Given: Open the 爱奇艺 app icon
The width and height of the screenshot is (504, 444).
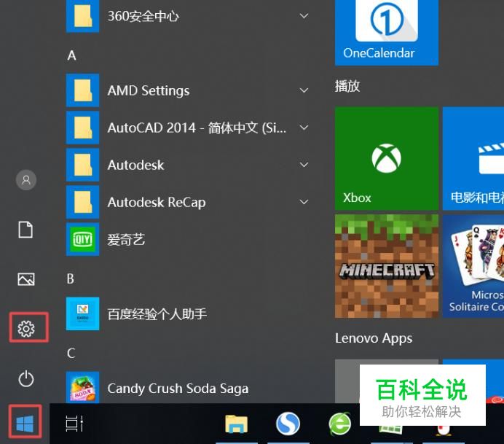Looking at the screenshot, I should 82,239.
